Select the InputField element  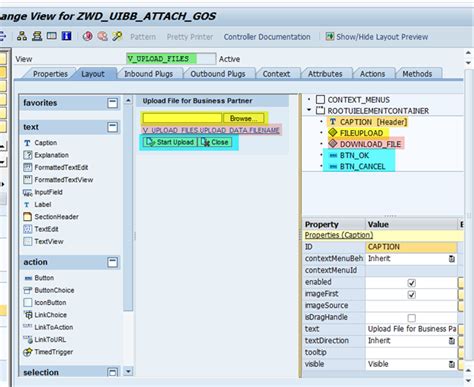43,192
